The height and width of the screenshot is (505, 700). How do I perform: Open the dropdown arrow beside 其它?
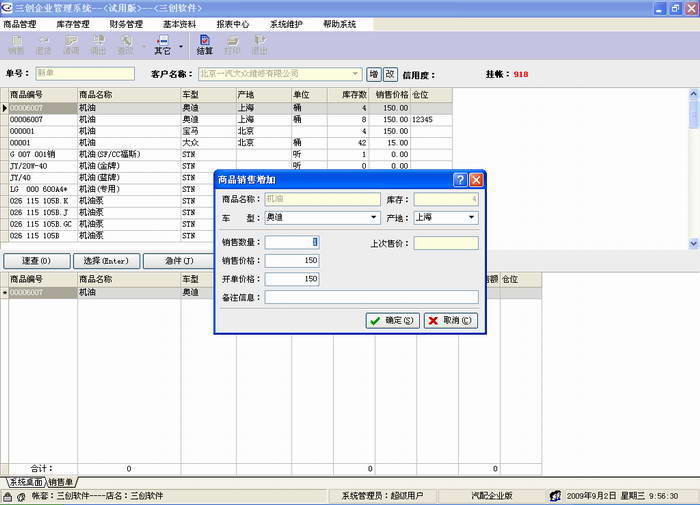[x=181, y=46]
